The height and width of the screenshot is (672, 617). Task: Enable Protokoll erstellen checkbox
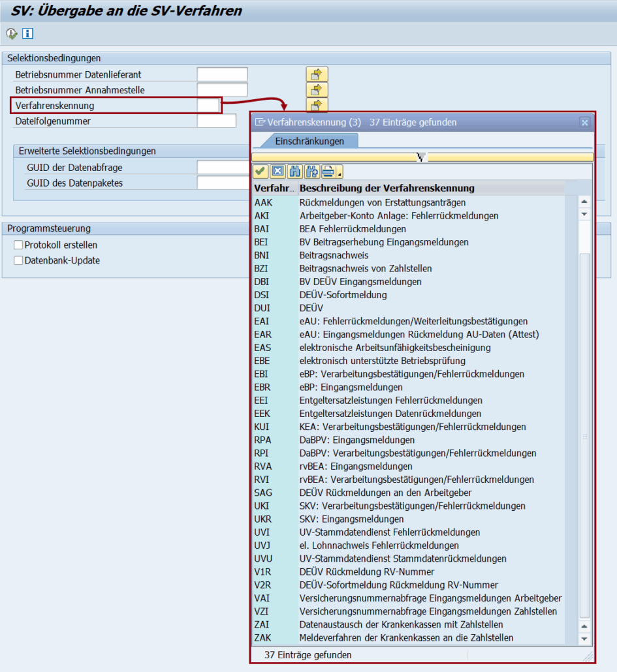(x=18, y=245)
